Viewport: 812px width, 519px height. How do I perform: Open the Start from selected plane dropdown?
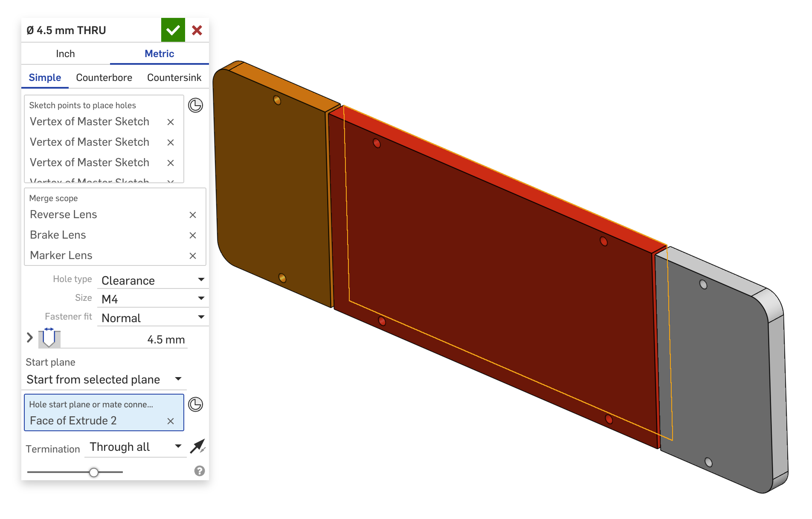pyautogui.click(x=104, y=379)
